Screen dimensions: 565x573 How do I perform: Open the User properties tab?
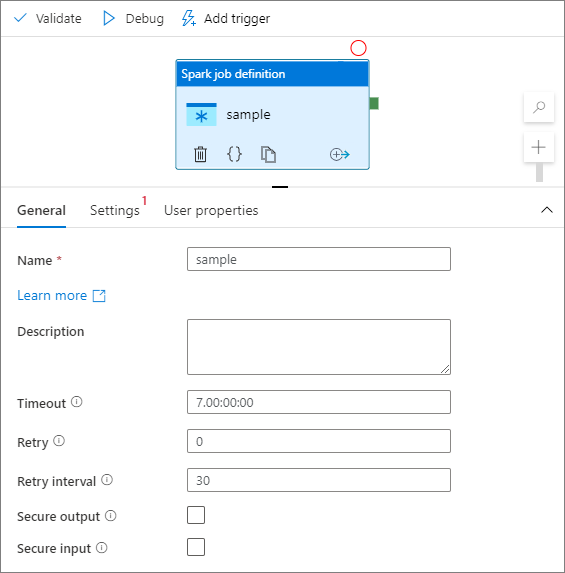pyautogui.click(x=211, y=210)
